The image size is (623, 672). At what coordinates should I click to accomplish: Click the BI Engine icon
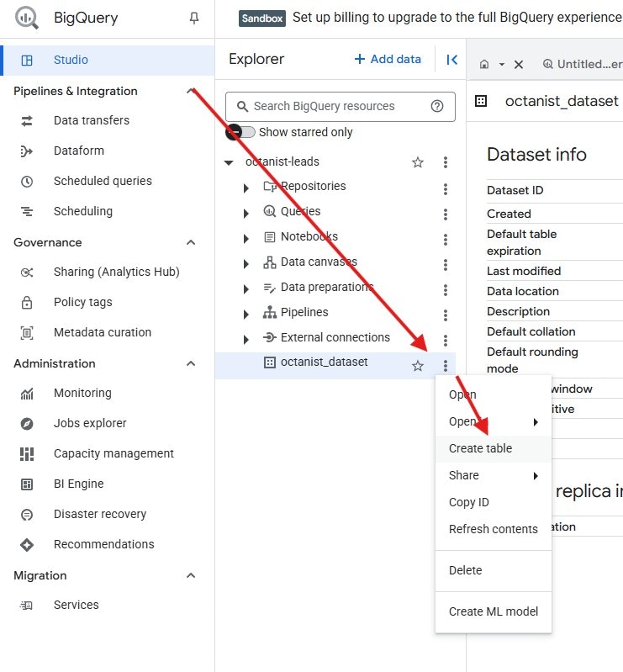[x=27, y=484]
